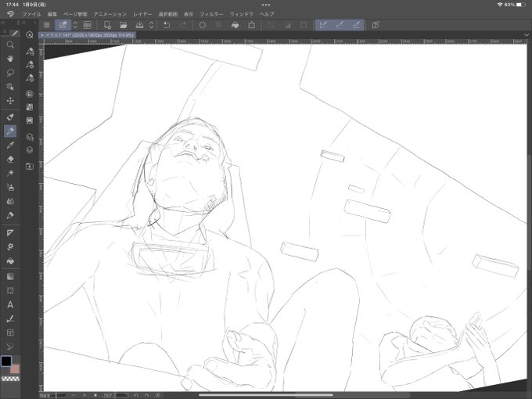Select the Figure ruler tool
The image size is (532, 399).
pos(10,233)
